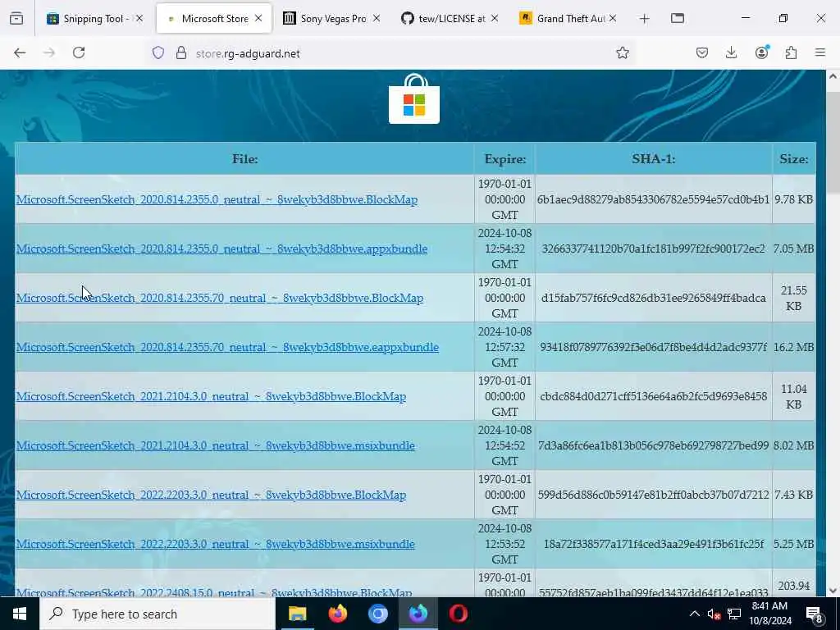Screen dimensions: 840x630
Task: Close the tew/LICENSE GitHub tab
Action: pyautogui.click(x=494, y=18)
